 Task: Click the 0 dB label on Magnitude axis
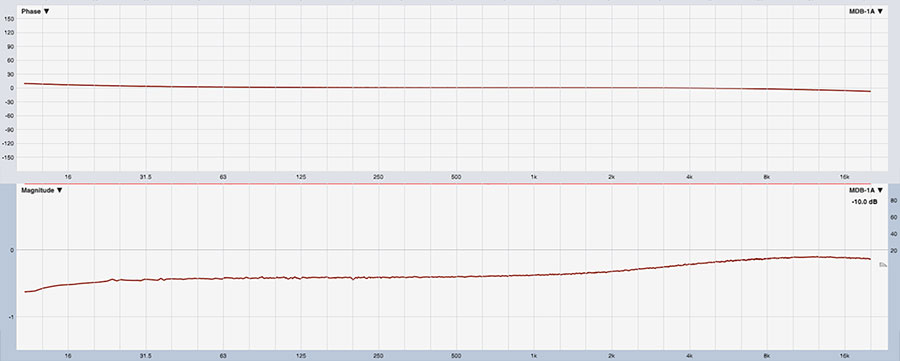[x=11, y=250]
